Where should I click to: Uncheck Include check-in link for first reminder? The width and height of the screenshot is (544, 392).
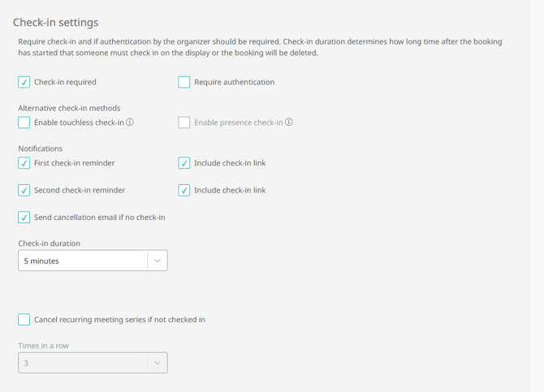(184, 163)
